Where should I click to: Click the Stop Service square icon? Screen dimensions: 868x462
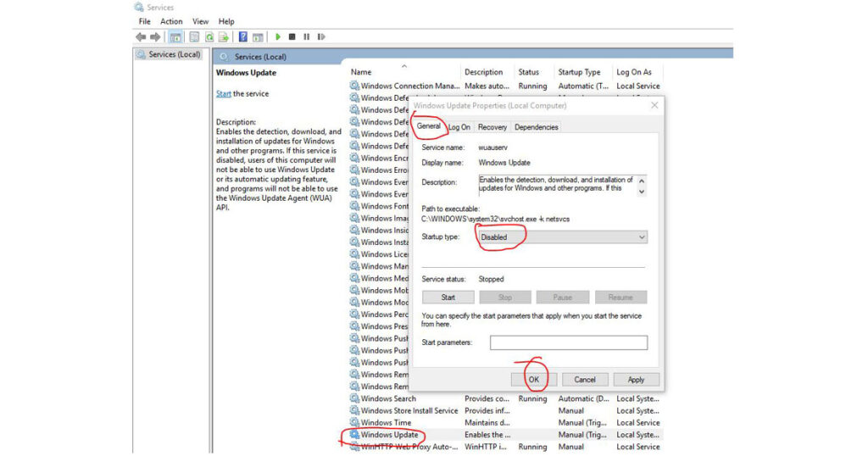(x=292, y=37)
